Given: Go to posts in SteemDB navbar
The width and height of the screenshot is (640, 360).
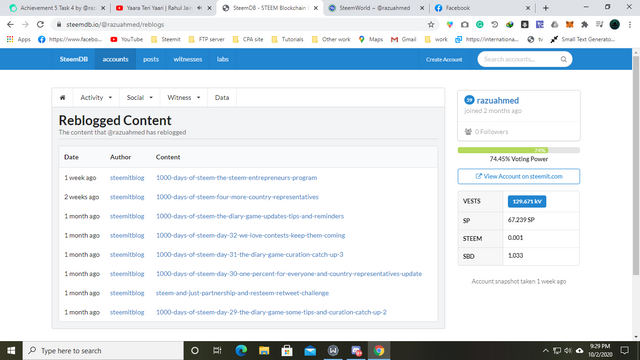Looking at the screenshot, I should click(x=151, y=59).
